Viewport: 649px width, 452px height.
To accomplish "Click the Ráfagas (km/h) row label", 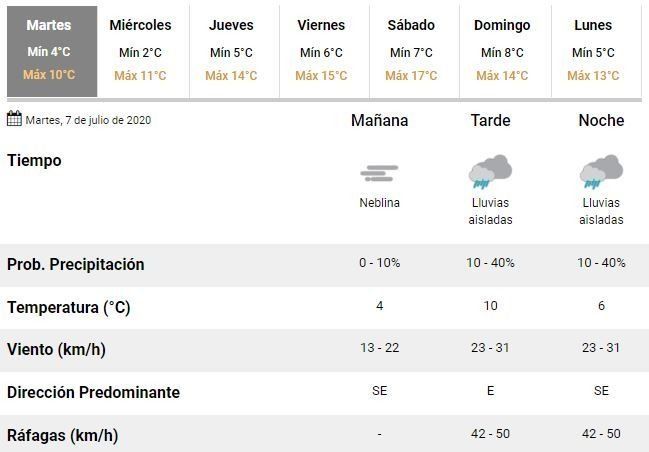I will click(62, 435).
